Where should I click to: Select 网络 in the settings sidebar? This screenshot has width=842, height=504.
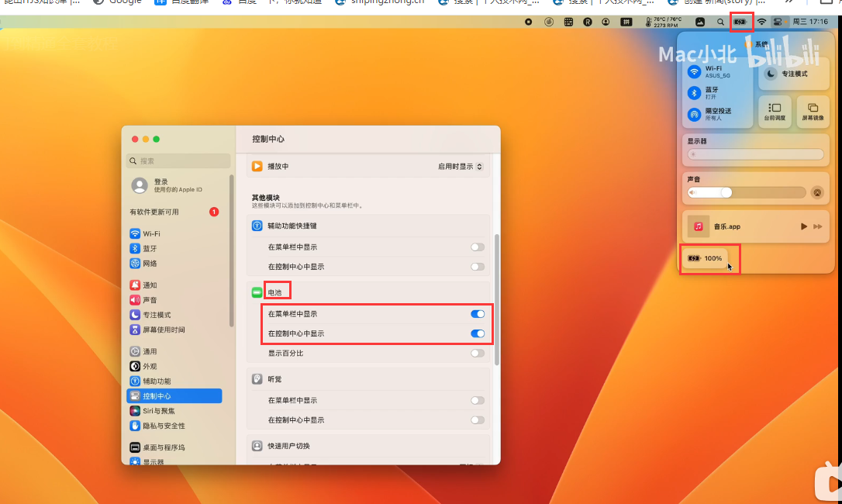(x=174, y=264)
